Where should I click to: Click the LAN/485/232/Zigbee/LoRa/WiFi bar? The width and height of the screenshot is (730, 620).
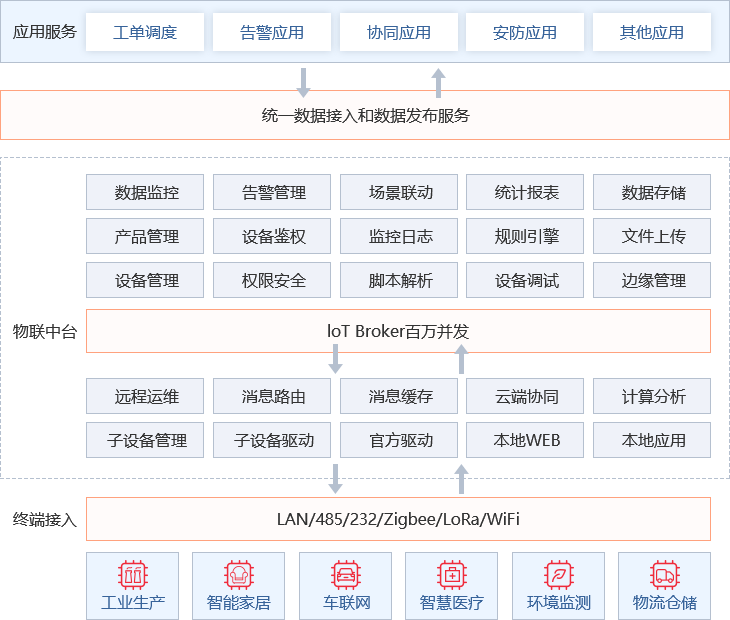coord(398,519)
